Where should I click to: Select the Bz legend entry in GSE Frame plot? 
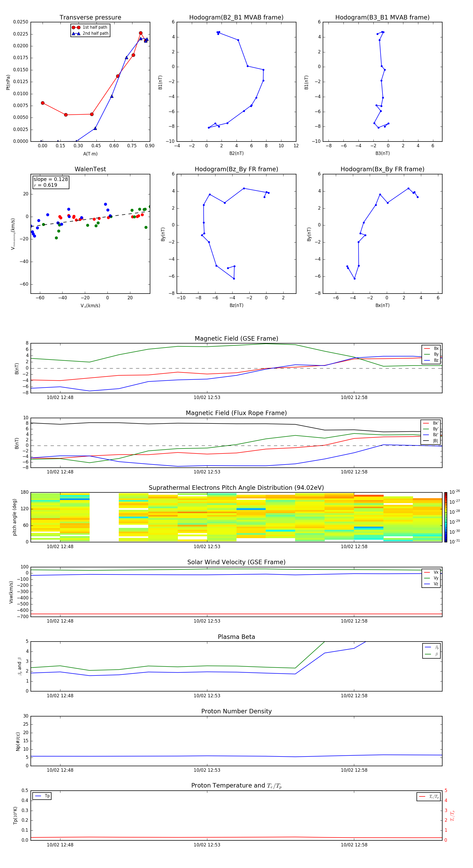(x=431, y=360)
